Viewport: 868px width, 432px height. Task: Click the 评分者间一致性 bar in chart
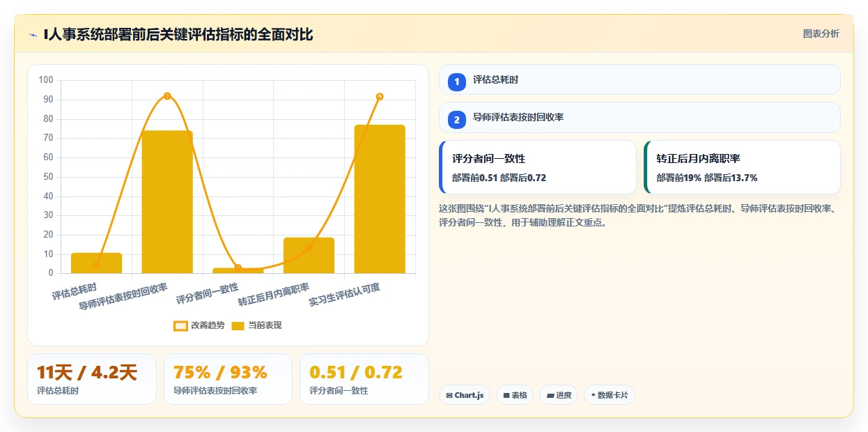click(238, 270)
